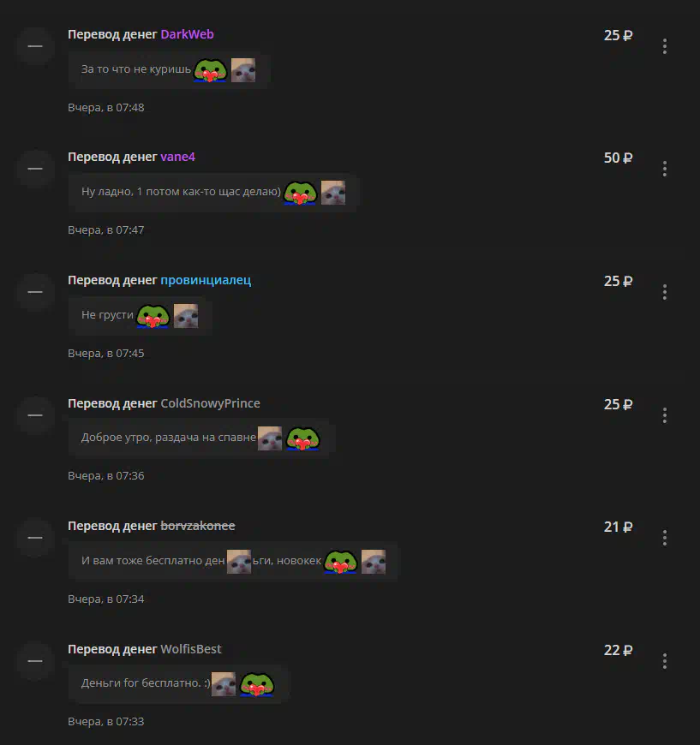Click the frog heart emoji in "Не грусти" comment
Image resolution: width=700 pixels, height=745 pixels.
click(x=153, y=316)
